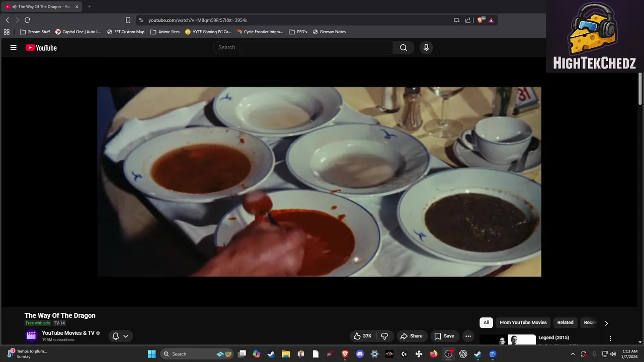
Task: Pause the video by clicking the player
Action: click(x=319, y=182)
